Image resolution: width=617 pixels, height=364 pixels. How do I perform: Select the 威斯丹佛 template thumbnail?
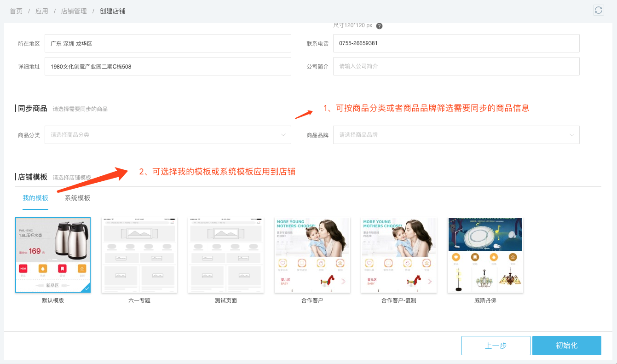485,255
